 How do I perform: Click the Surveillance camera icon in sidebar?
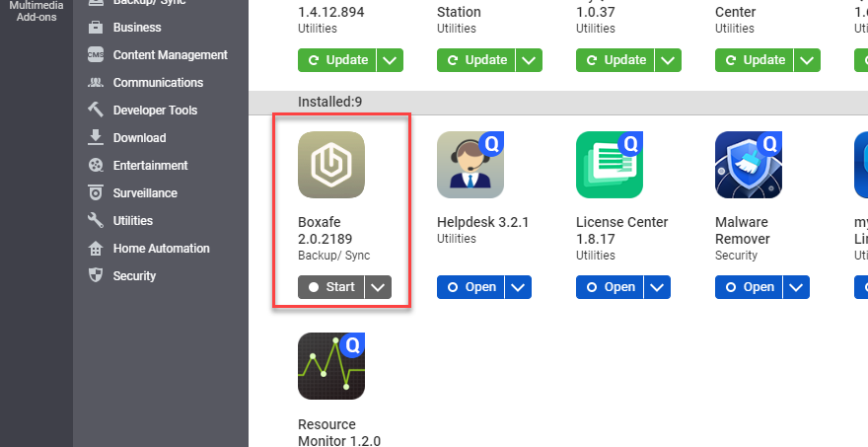(96, 193)
